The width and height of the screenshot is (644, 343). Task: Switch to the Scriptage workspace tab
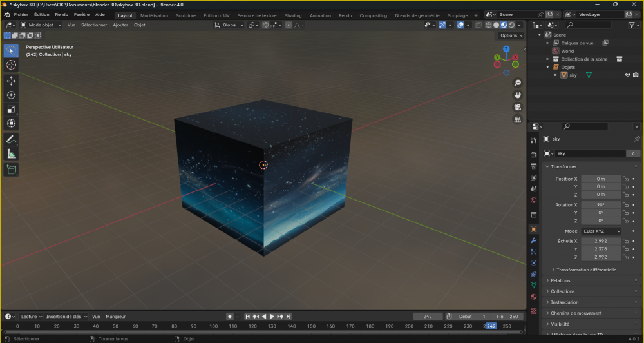coord(457,15)
